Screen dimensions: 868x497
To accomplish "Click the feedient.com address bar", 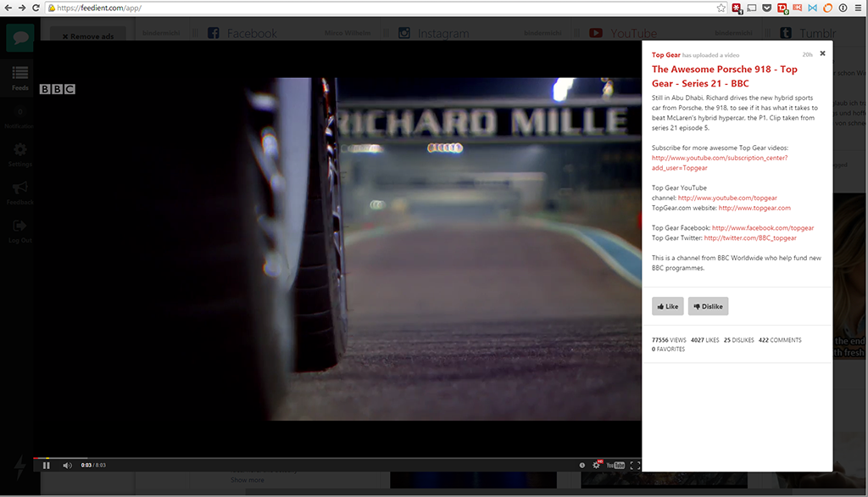I will (x=385, y=8).
